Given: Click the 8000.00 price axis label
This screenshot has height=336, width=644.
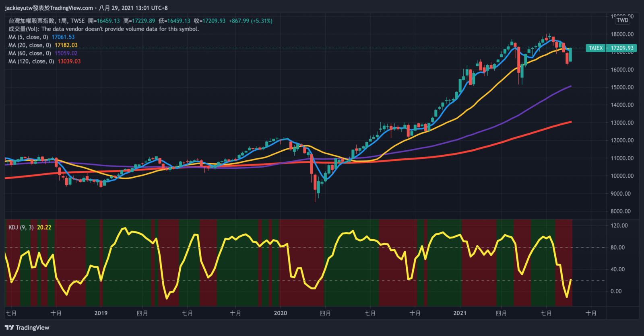Looking at the screenshot, I should pyautogui.click(x=620, y=211).
